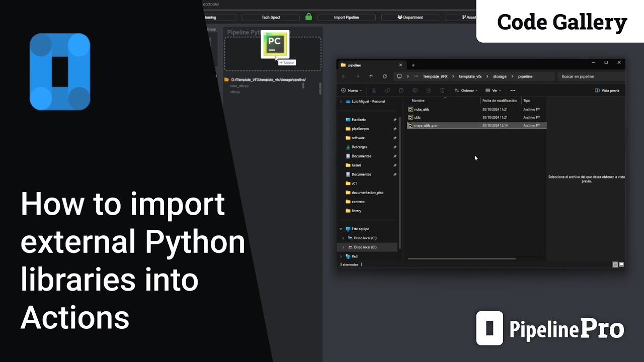The height and width of the screenshot is (362, 644).
Task: Open contrato folder in the sidebar
Action: tap(358, 202)
